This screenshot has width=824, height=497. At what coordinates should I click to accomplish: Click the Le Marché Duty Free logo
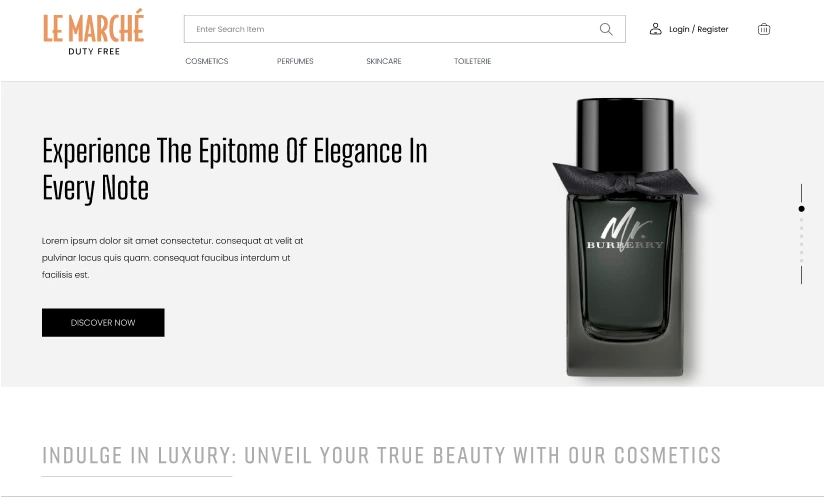click(x=94, y=32)
